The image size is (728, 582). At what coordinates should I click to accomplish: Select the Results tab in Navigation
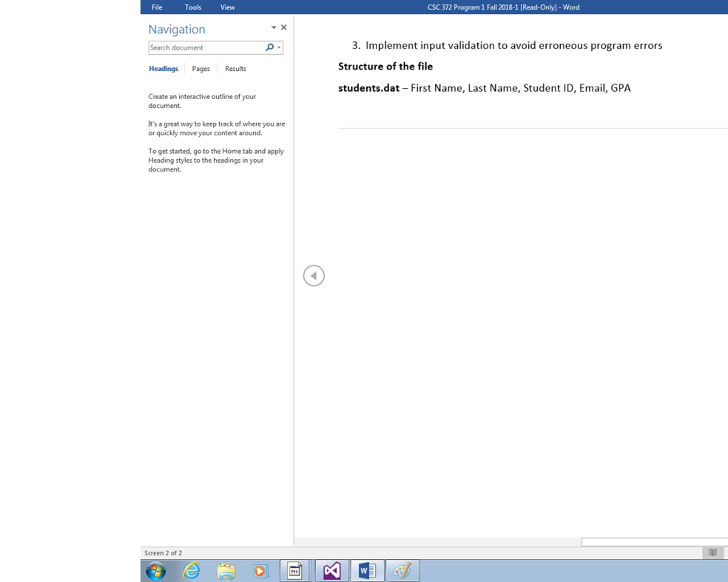click(x=235, y=68)
